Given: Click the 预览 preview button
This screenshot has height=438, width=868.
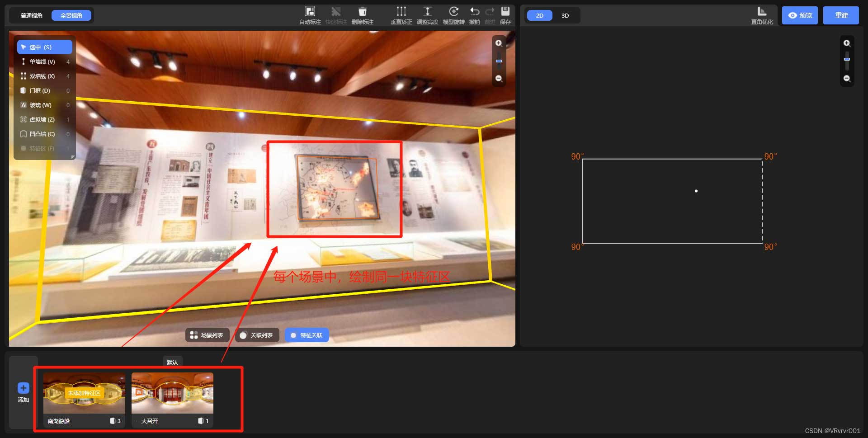Looking at the screenshot, I should point(800,15).
